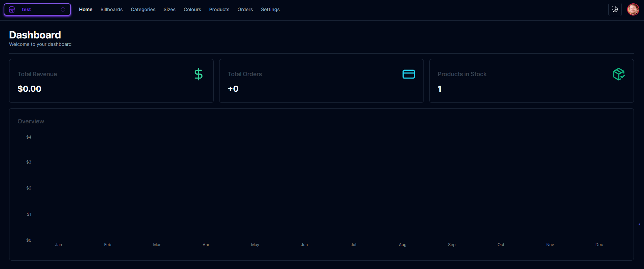Click the store icon in the store switcher
644x269 pixels.
pyautogui.click(x=12, y=9)
